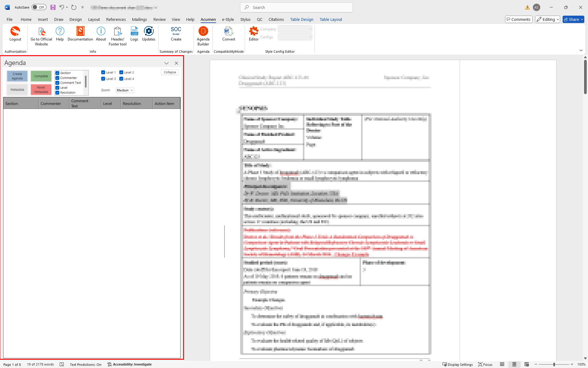Viewport: 588px width, 368px height.
Task: Switch to the e-Style tab
Action: tap(228, 19)
